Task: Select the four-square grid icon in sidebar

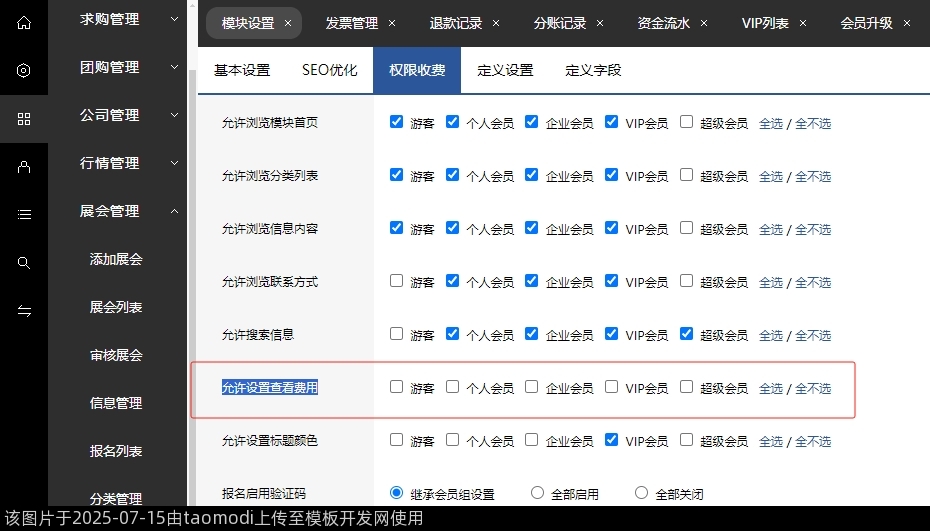Action: click(24, 119)
